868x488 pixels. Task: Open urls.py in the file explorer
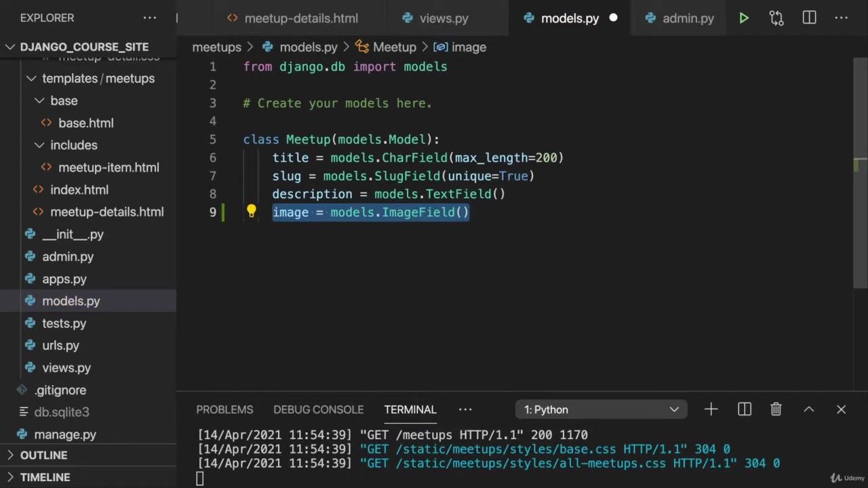click(x=60, y=346)
